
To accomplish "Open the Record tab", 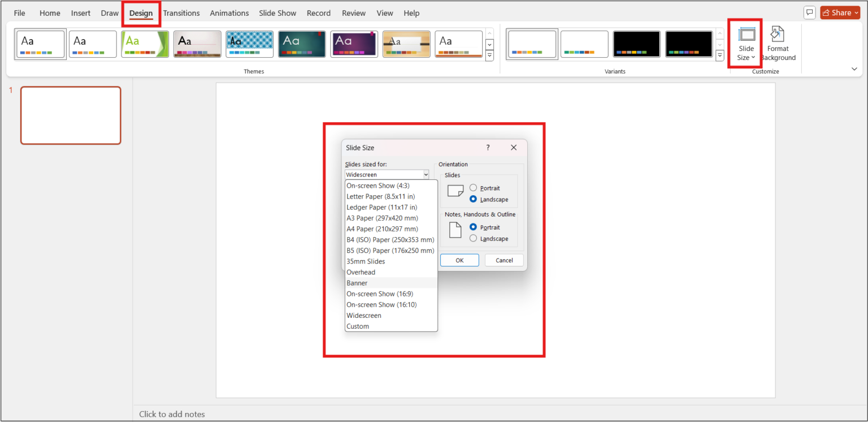I will coord(318,12).
